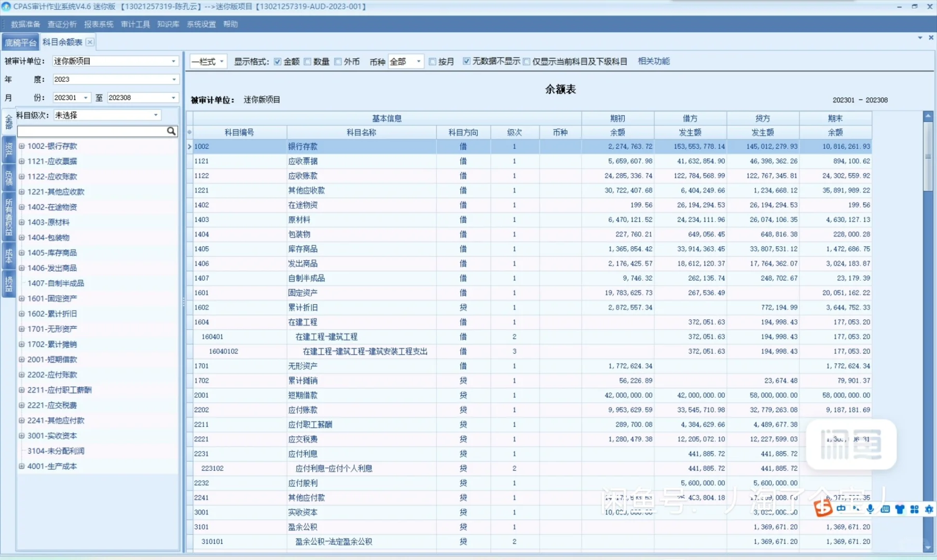Disable the 无数据不显示 checkbox
Screen dimensions: 937x560
pos(467,61)
